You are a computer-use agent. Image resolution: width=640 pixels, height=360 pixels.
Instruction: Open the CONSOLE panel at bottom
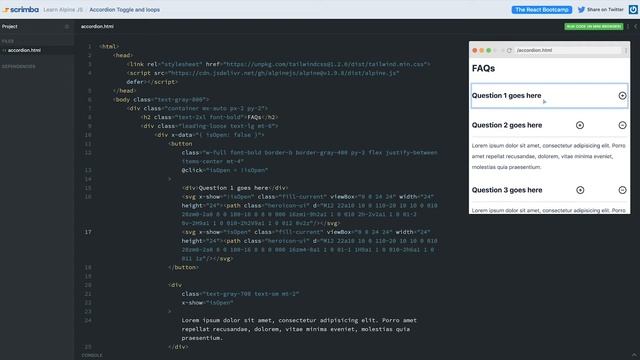pyautogui.click(x=92, y=356)
